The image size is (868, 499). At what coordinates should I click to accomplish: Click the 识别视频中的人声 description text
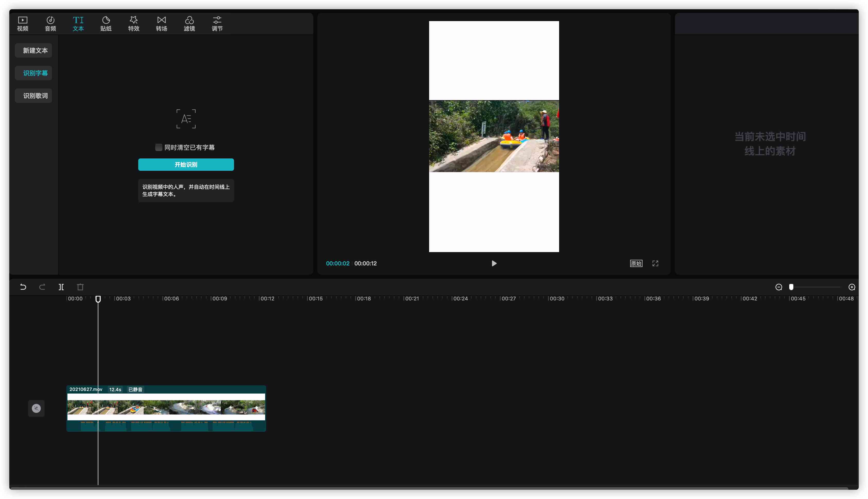pyautogui.click(x=186, y=190)
